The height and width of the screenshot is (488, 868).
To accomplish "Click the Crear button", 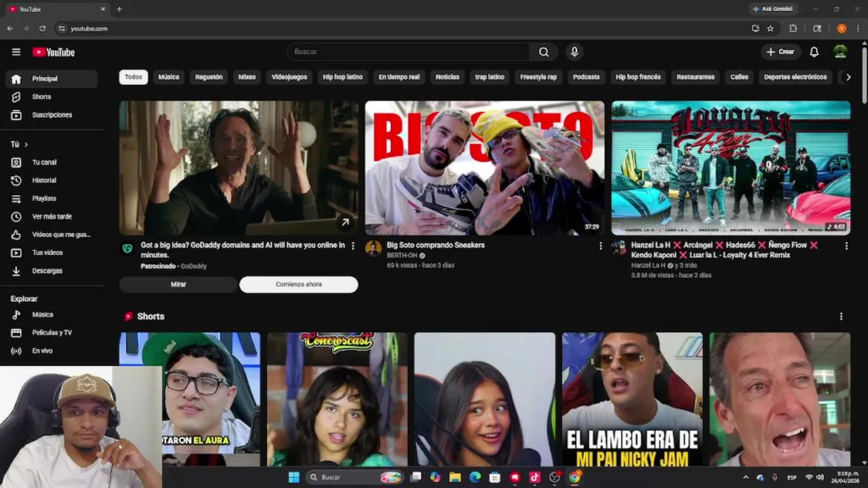I will [781, 52].
